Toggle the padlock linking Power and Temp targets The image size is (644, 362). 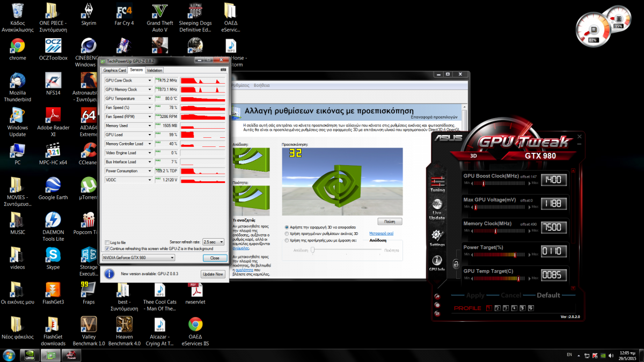456,263
